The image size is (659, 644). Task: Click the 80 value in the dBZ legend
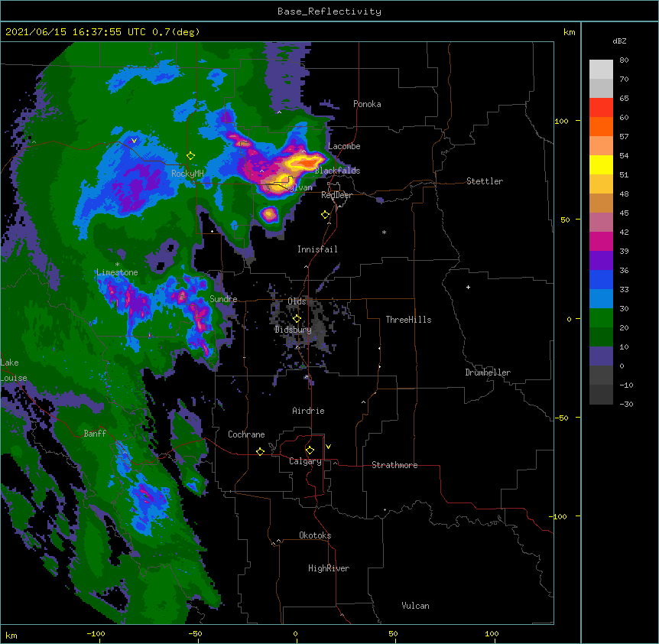(x=624, y=60)
